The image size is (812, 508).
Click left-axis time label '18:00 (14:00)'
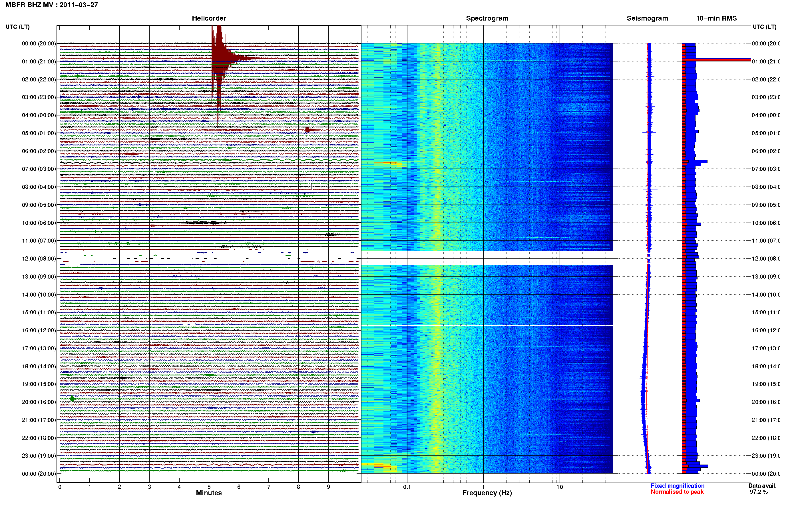pyautogui.click(x=39, y=366)
